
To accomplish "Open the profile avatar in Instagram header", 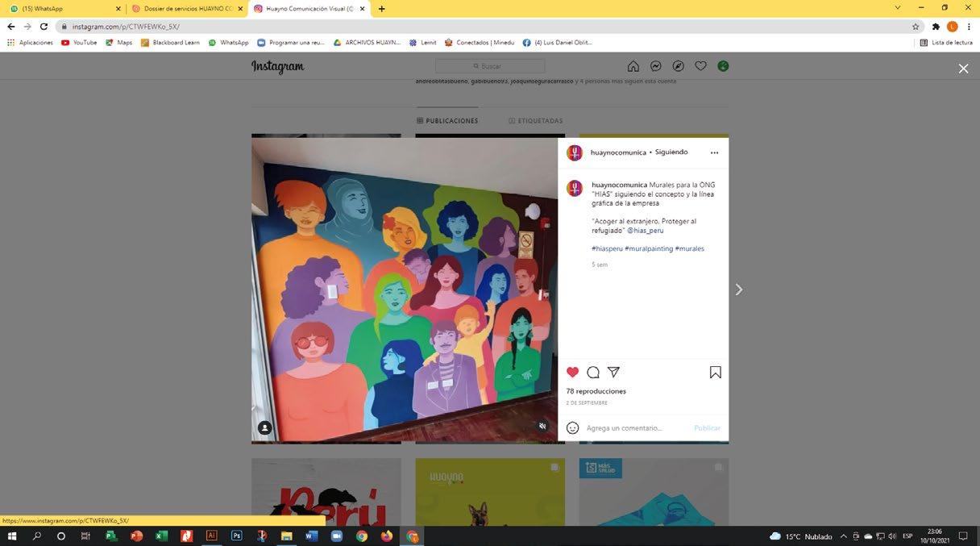I will (723, 66).
